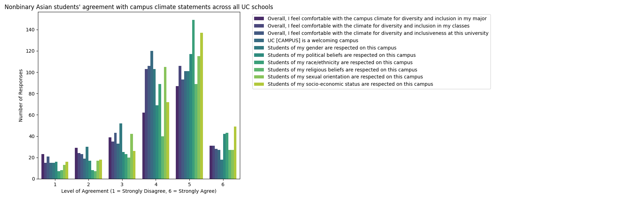The height and width of the screenshot is (198, 644).
Task: Click the y-axis tick label '140'
Action: (x=30, y=30)
